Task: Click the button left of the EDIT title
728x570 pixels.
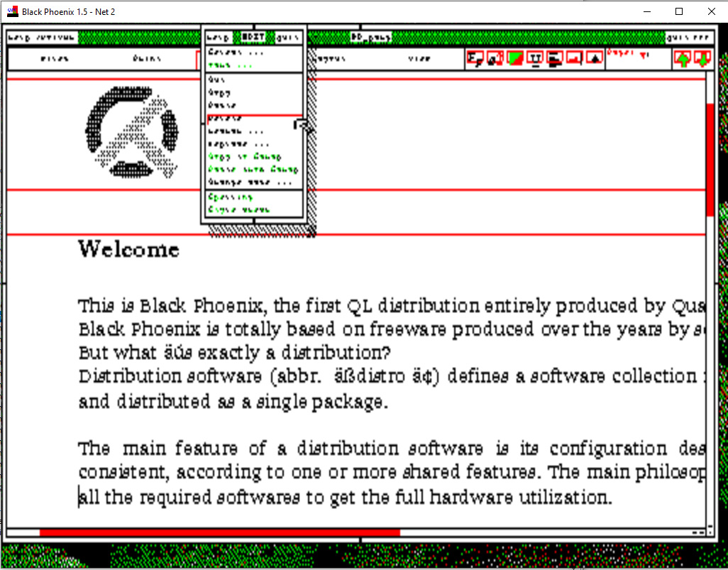Action: tap(219, 37)
